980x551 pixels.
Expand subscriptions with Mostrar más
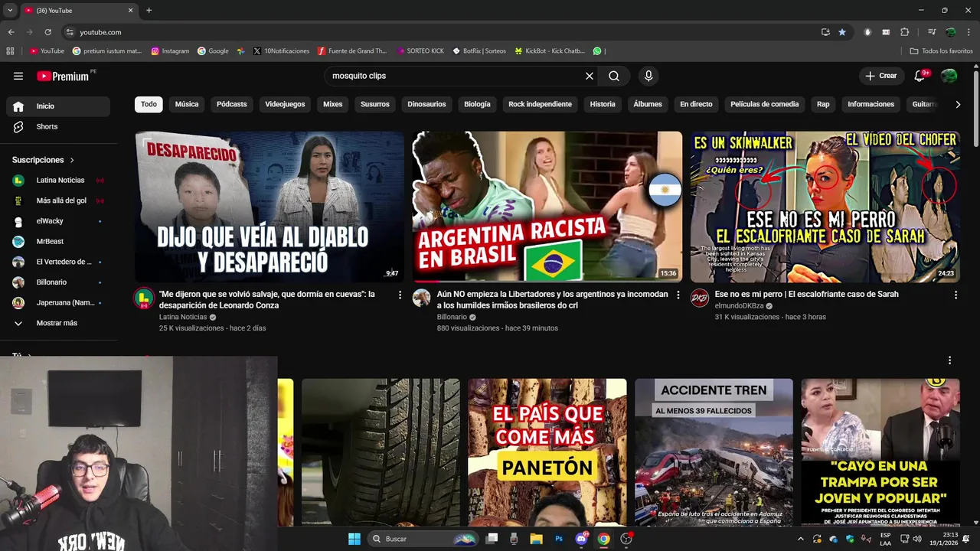point(58,323)
